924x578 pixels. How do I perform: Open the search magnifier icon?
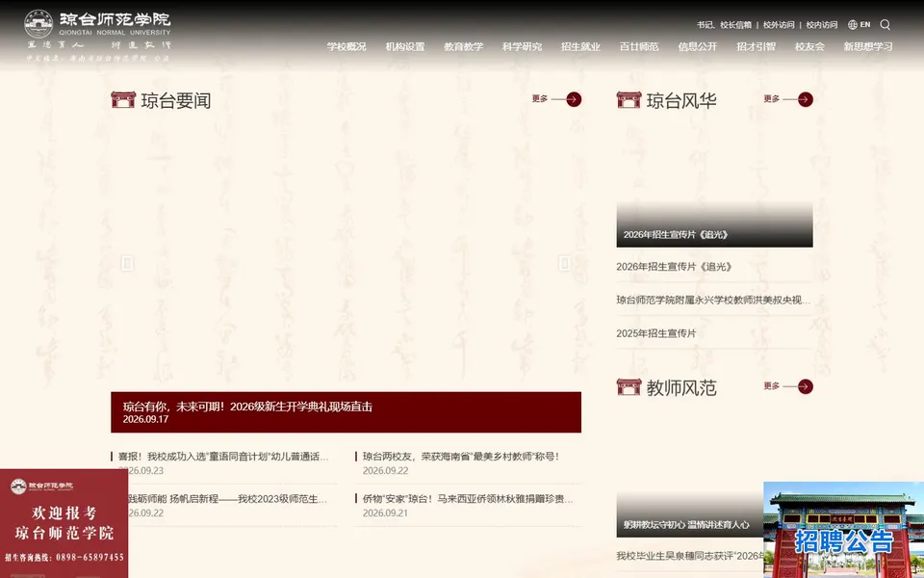click(885, 25)
